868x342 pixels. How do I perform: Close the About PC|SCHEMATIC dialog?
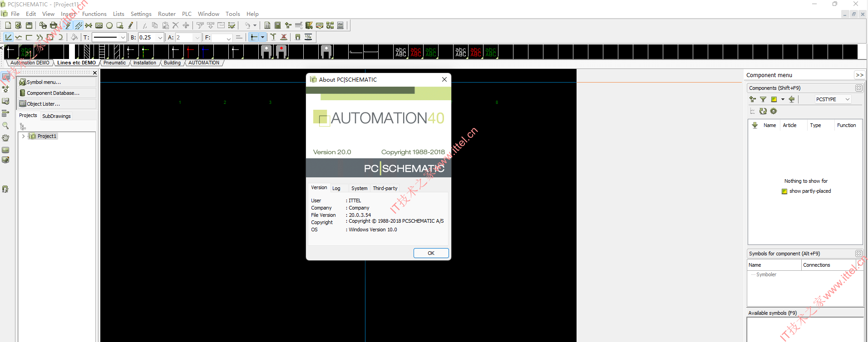[x=444, y=79]
